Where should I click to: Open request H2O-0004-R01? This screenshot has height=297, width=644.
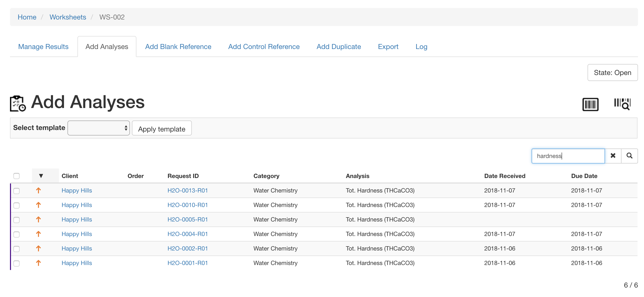188,234
